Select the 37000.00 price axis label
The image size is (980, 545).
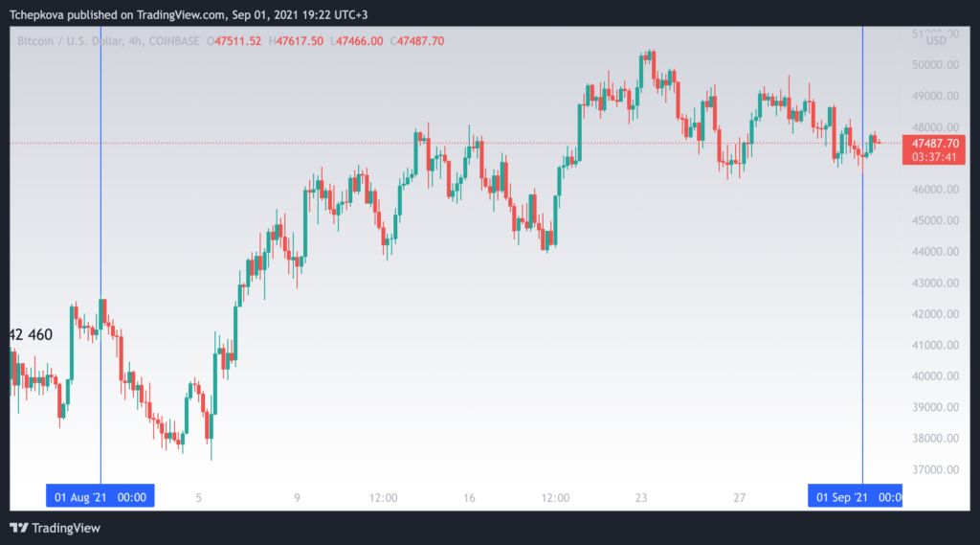pos(936,469)
